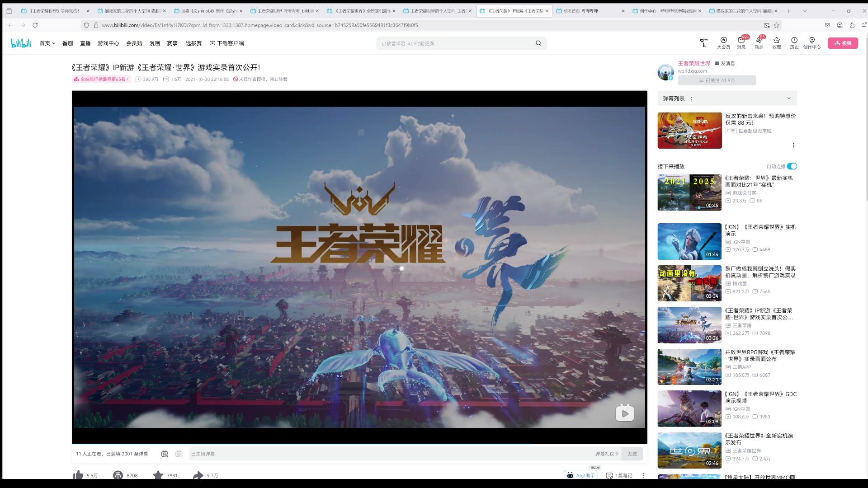Open the browser hamburger menu
This screenshot has width=868, height=488.
point(863,25)
